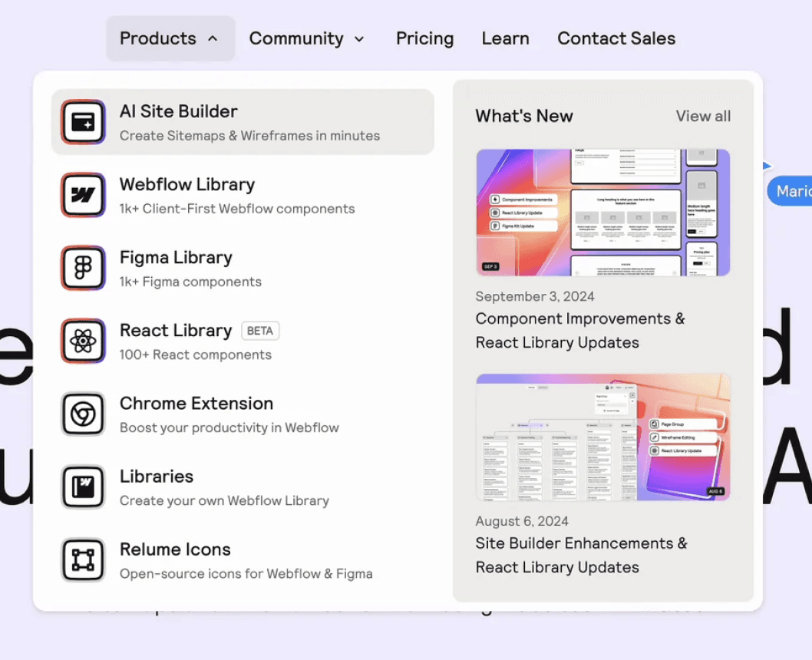
Task: Open Libraries title link
Action: click(157, 477)
